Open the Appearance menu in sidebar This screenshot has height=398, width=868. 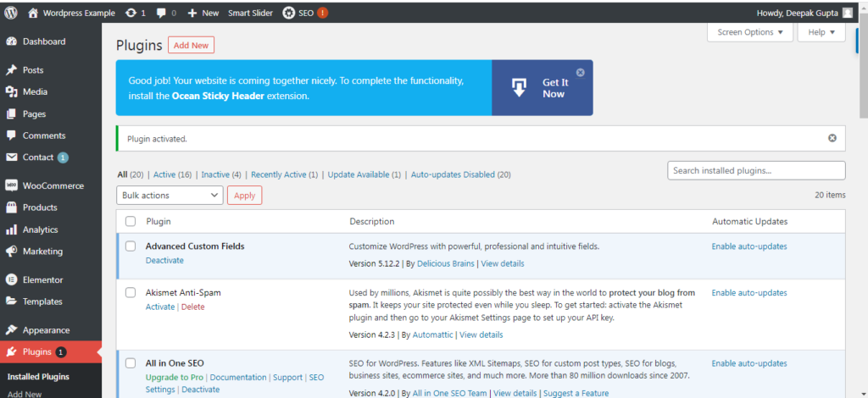point(46,330)
